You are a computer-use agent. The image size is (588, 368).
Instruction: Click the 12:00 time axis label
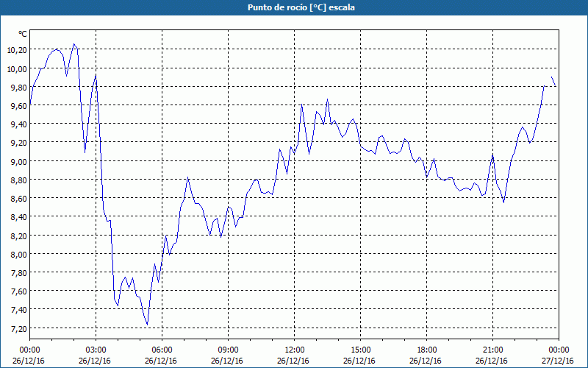[295, 350]
